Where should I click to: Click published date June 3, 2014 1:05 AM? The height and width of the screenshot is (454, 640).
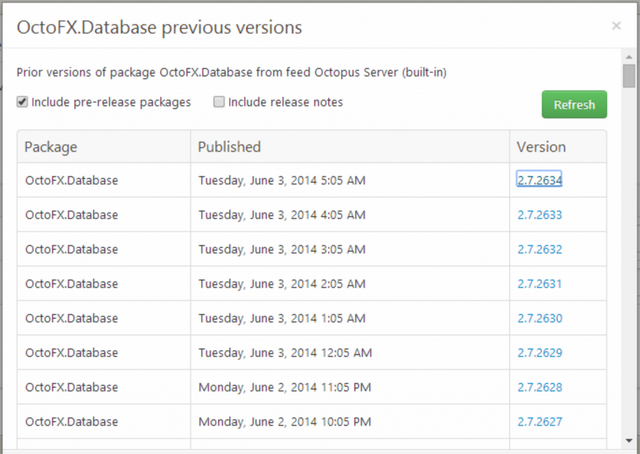pyautogui.click(x=282, y=318)
